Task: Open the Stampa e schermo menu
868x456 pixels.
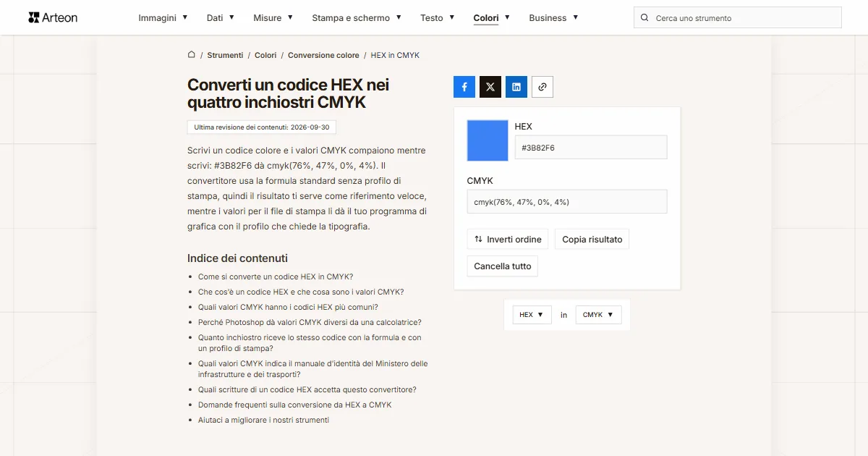Action: tap(357, 17)
